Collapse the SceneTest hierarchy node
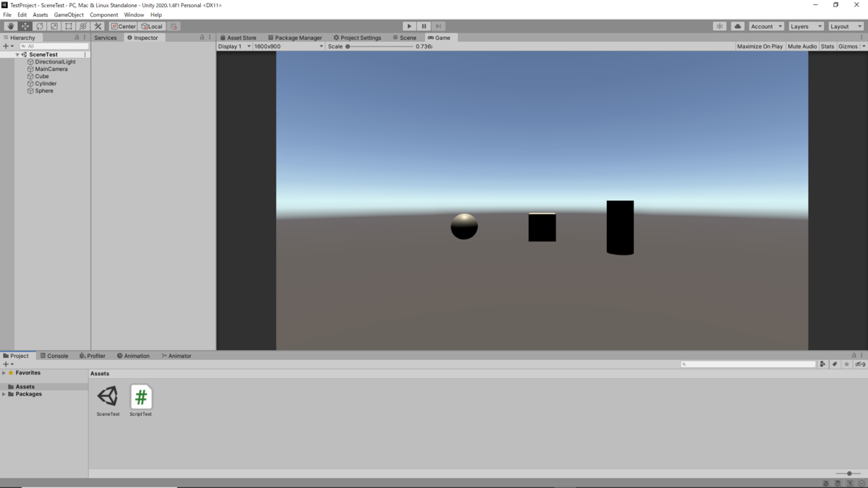 coord(17,54)
